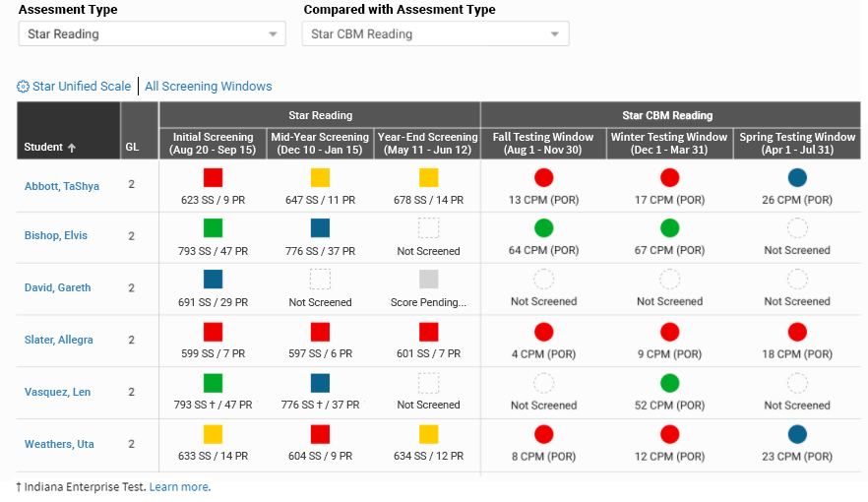Select the 793 SS † / 47 PR score
868x502 pixels.
[214, 406]
